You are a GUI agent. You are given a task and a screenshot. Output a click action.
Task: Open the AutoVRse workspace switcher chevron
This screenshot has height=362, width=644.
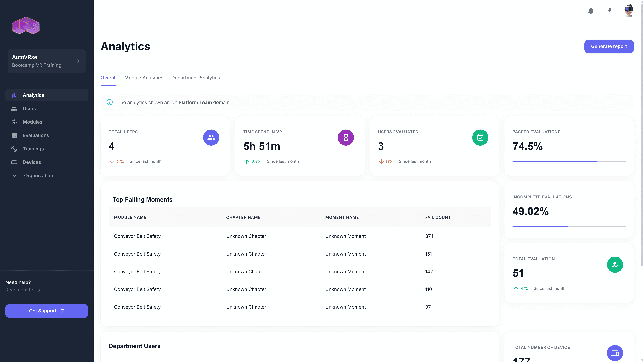point(78,61)
